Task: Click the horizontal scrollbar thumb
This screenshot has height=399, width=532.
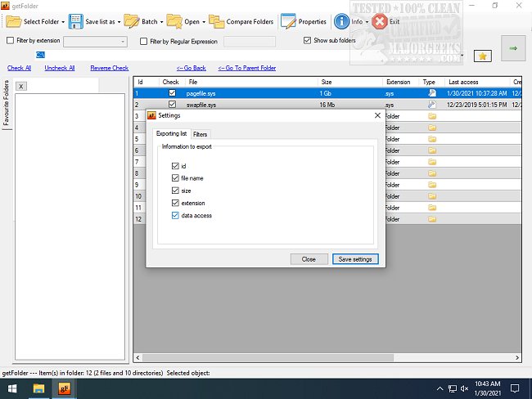Action: (x=268, y=357)
